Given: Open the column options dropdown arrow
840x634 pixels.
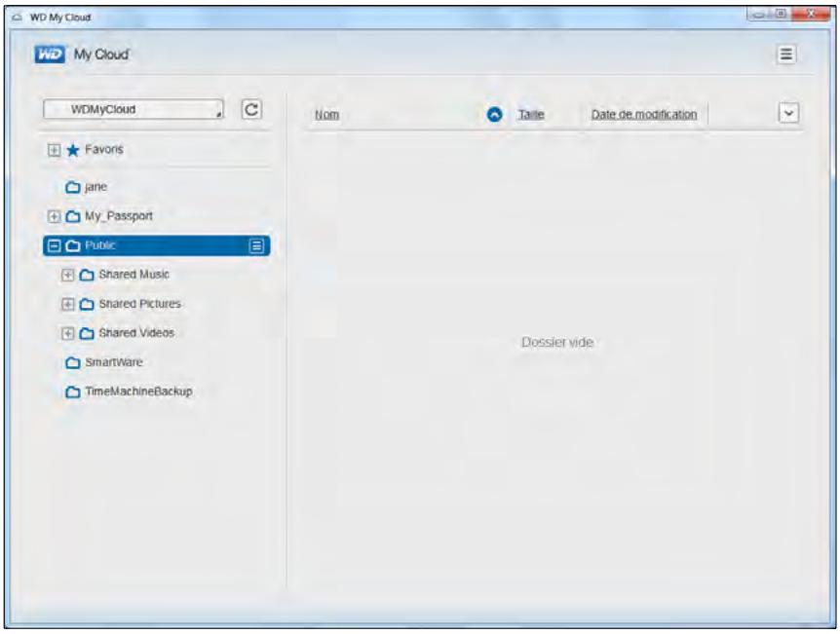Looking at the screenshot, I should (788, 113).
